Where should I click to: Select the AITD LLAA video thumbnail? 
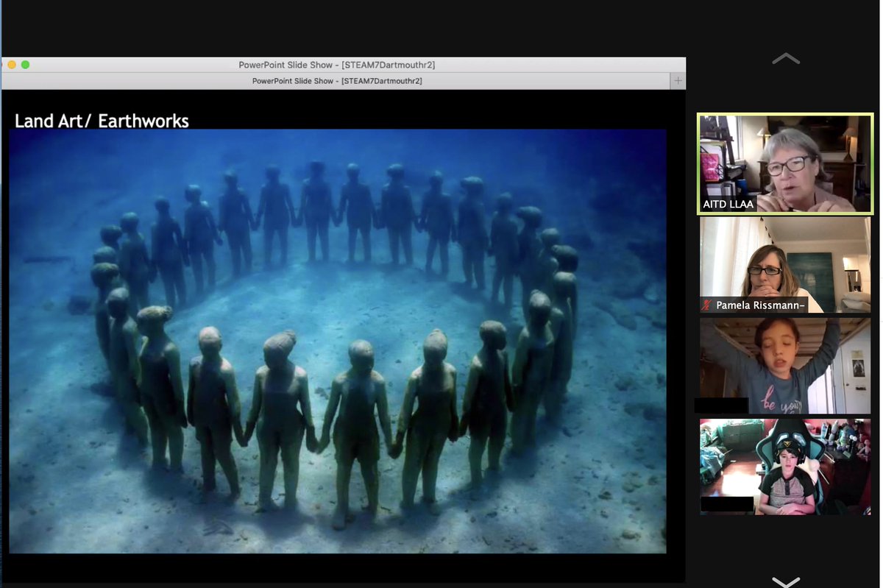point(785,163)
